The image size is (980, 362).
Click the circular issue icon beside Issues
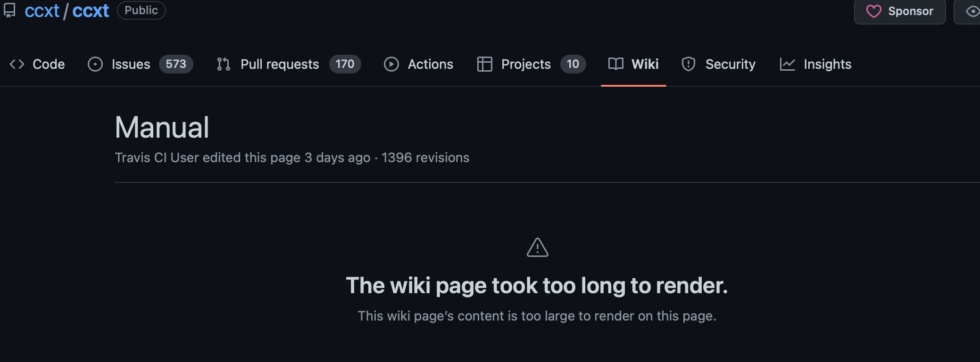[x=95, y=64]
